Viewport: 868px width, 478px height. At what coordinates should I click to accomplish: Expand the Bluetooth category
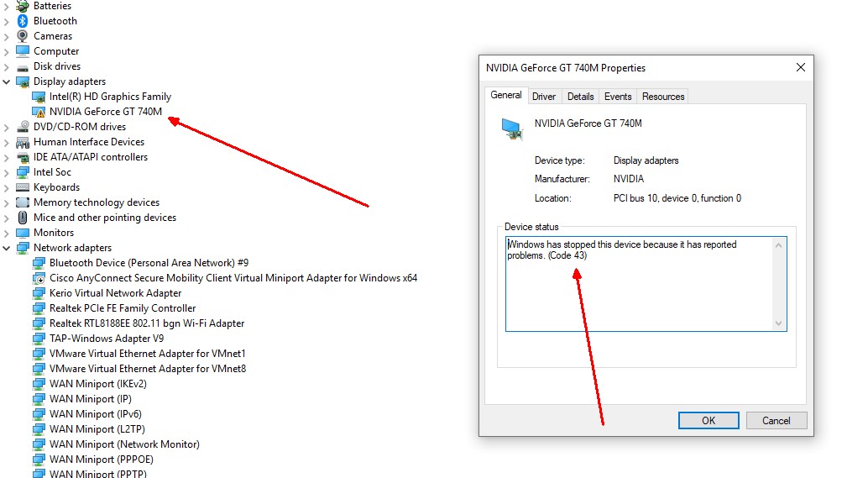click(7, 22)
